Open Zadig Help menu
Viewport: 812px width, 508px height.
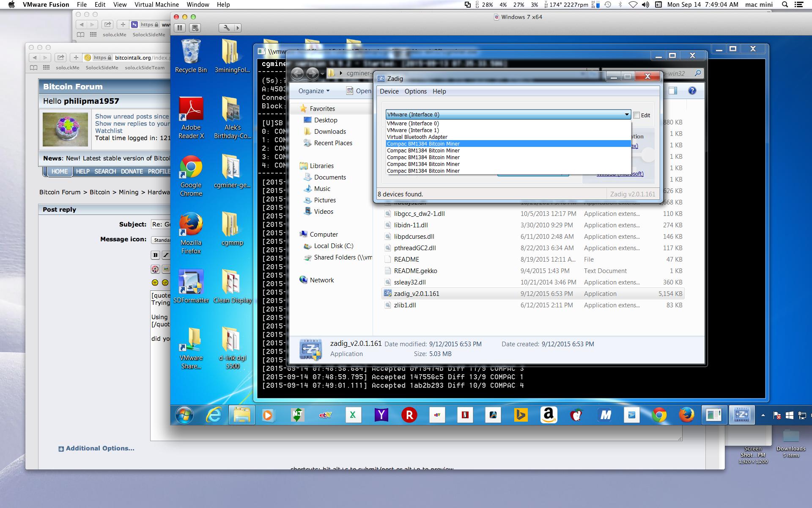point(439,91)
